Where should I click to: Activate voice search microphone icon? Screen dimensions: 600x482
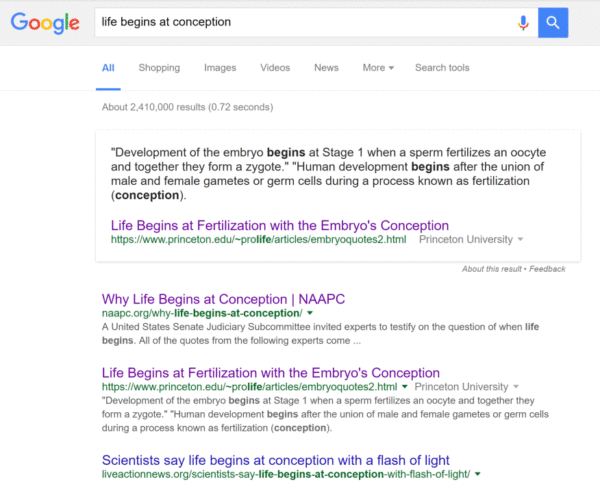[523, 23]
